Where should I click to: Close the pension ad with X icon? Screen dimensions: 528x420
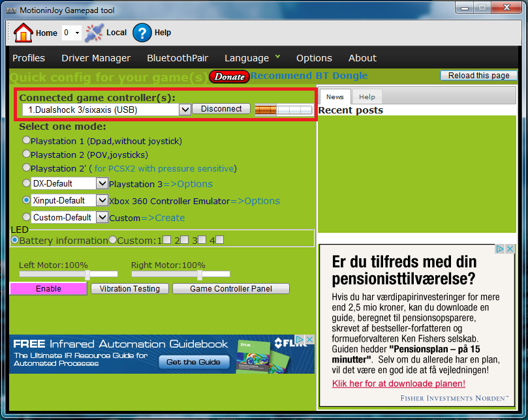(x=510, y=248)
